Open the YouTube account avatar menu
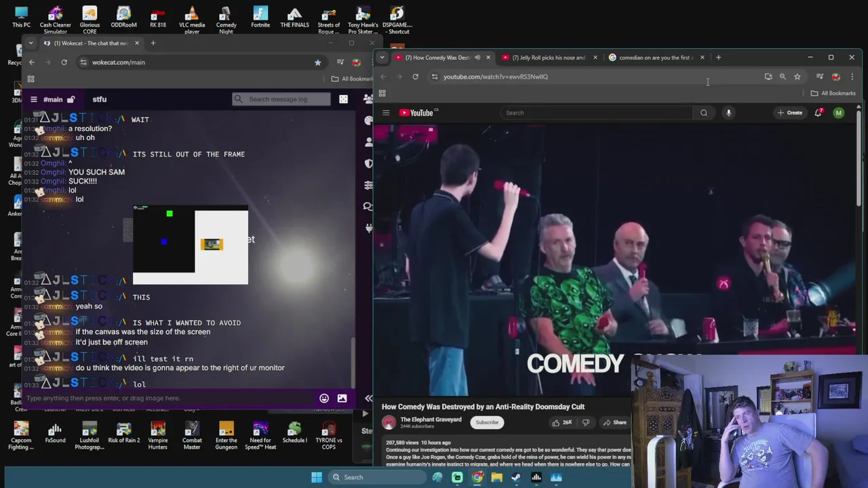868x488 pixels. click(839, 113)
